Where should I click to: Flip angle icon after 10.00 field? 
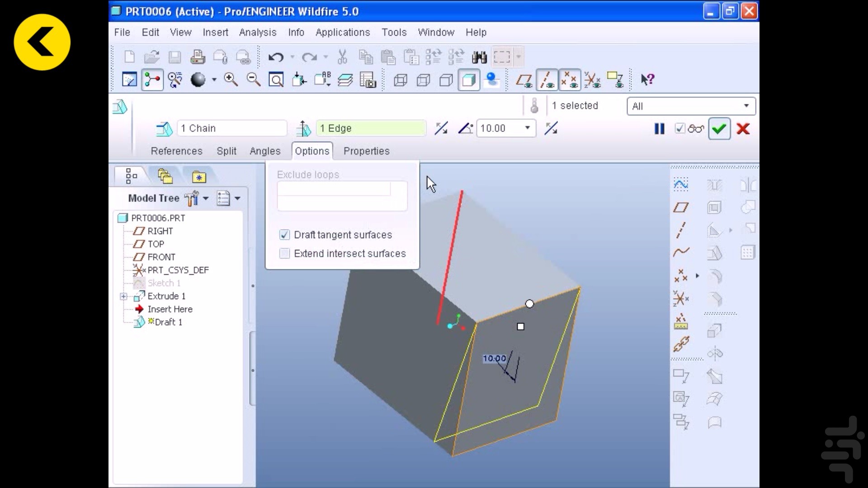551,128
